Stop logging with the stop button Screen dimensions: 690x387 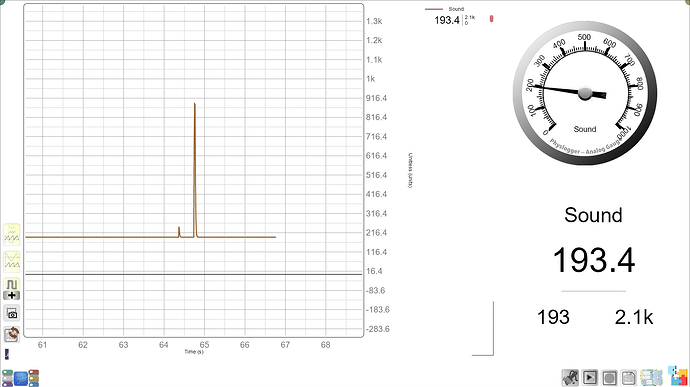tap(609, 377)
